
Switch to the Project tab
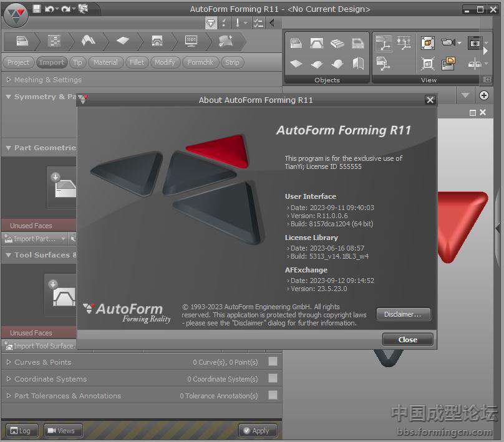(18, 62)
